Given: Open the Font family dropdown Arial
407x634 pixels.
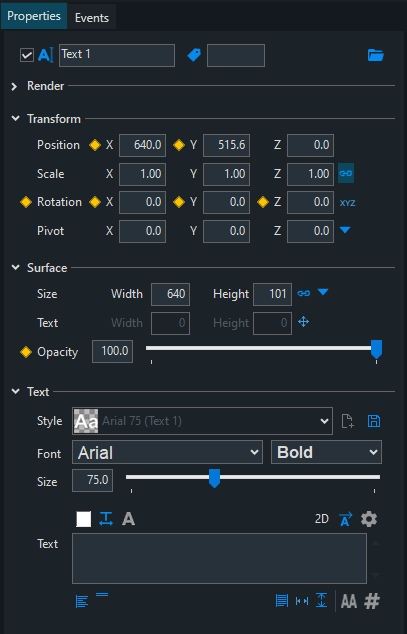Looking at the screenshot, I should click(167, 452).
